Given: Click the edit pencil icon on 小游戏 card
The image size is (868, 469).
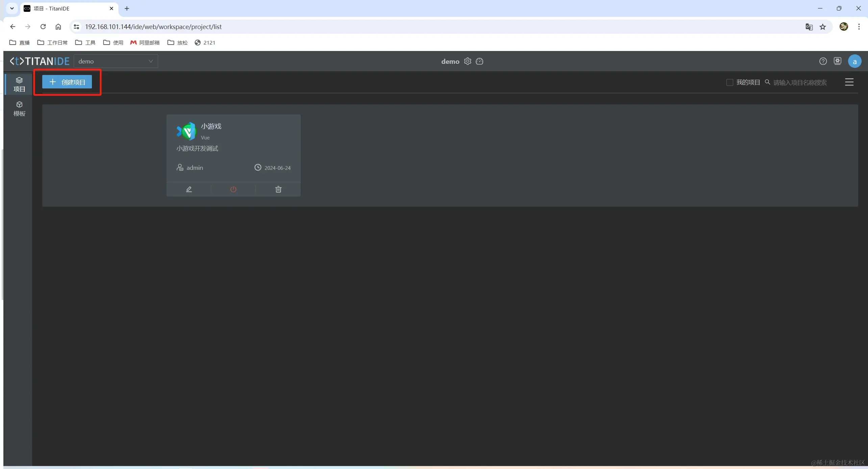Looking at the screenshot, I should [x=189, y=189].
